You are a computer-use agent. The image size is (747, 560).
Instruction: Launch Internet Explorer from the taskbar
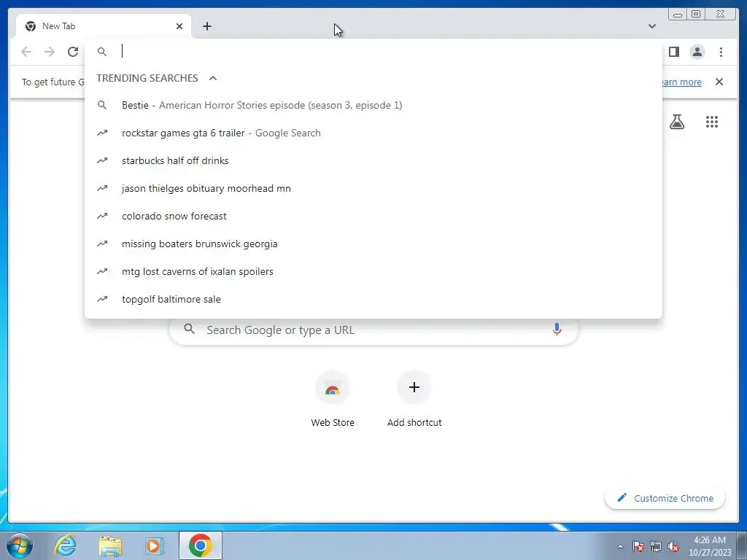point(65,545)
